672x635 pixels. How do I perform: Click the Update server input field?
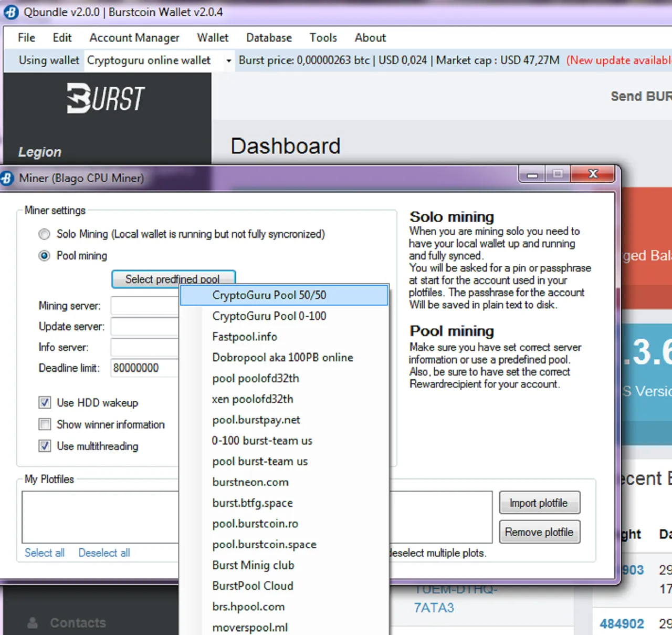coord(145,327)
